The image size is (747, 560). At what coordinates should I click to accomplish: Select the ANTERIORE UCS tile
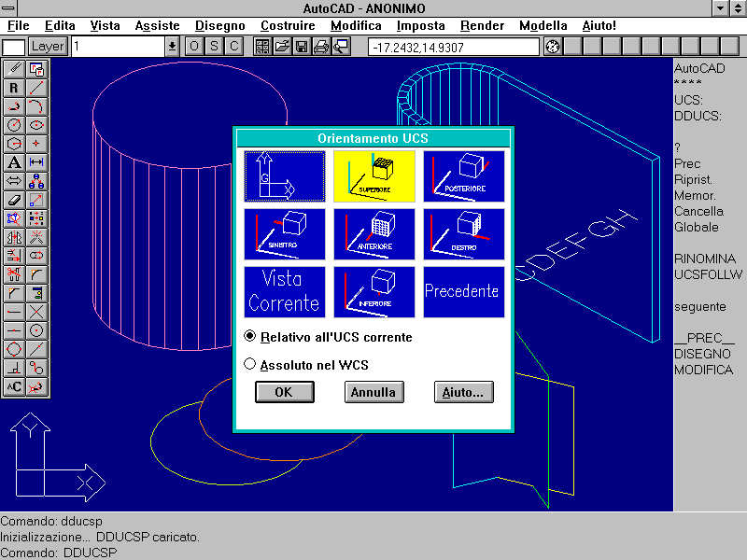click(374, 234)
